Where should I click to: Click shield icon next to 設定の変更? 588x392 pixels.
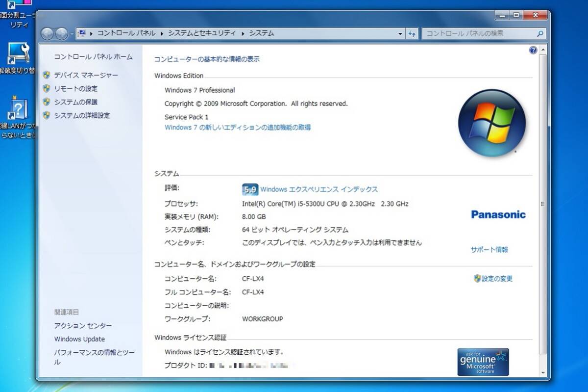[x=477, y=279]
